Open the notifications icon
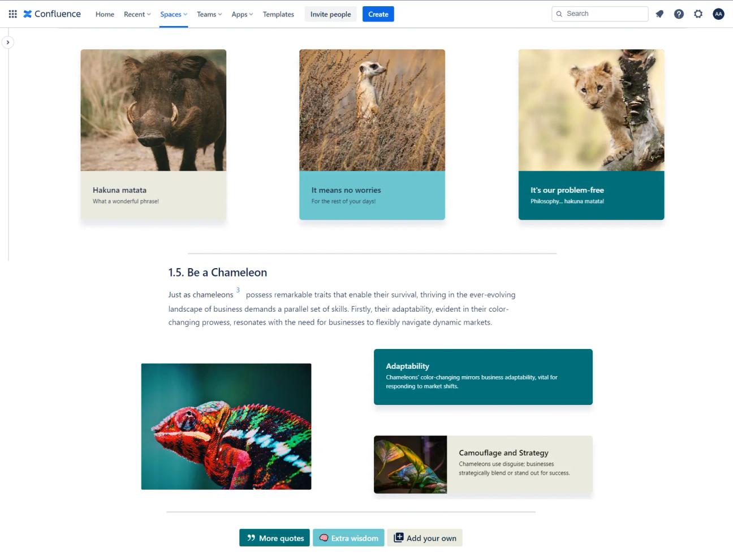The image size is (733, 560). 659,14
